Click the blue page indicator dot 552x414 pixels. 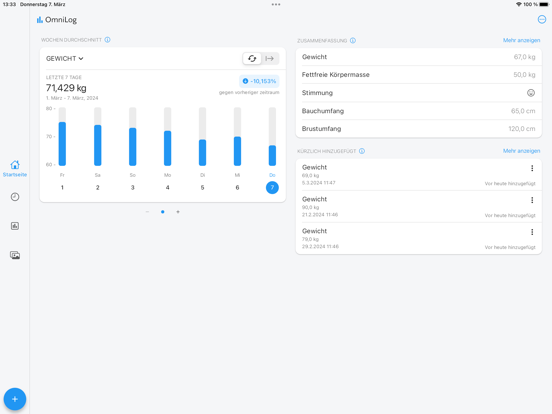pos(163,212)
